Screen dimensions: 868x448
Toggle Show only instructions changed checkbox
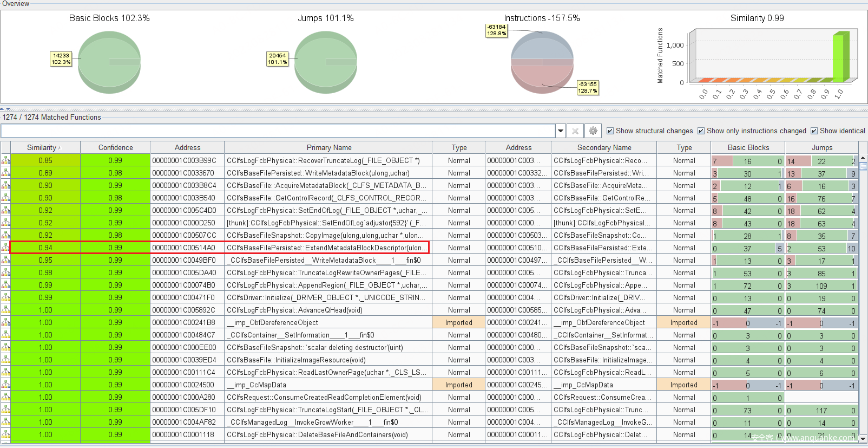click(x=701, y=131)
